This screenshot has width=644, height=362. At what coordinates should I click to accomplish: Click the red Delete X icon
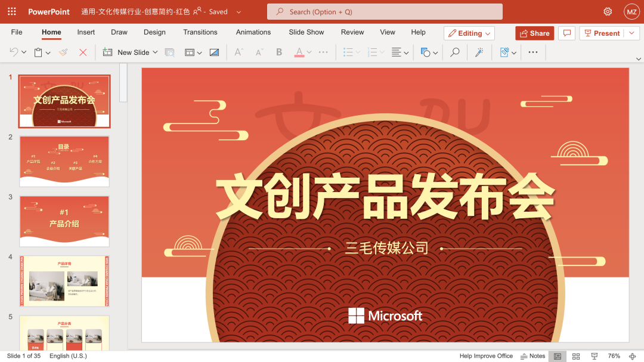tap(83, 52)
